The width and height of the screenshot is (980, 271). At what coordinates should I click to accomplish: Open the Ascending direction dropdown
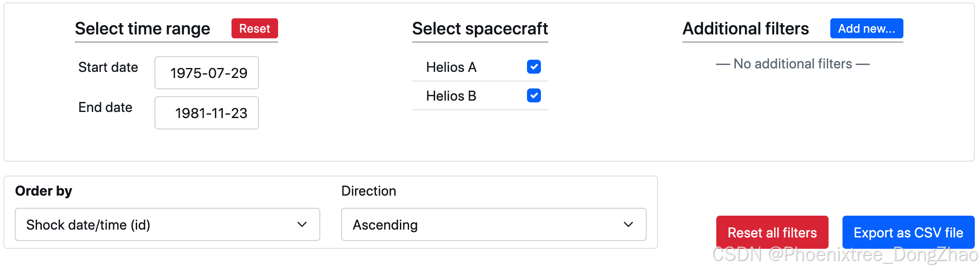pyautogui.click(x=493, y=224)
